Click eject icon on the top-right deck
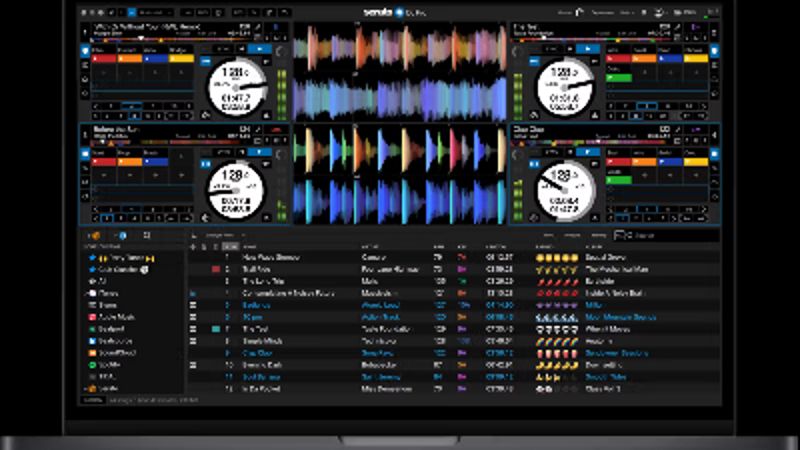 pos(595,116)
